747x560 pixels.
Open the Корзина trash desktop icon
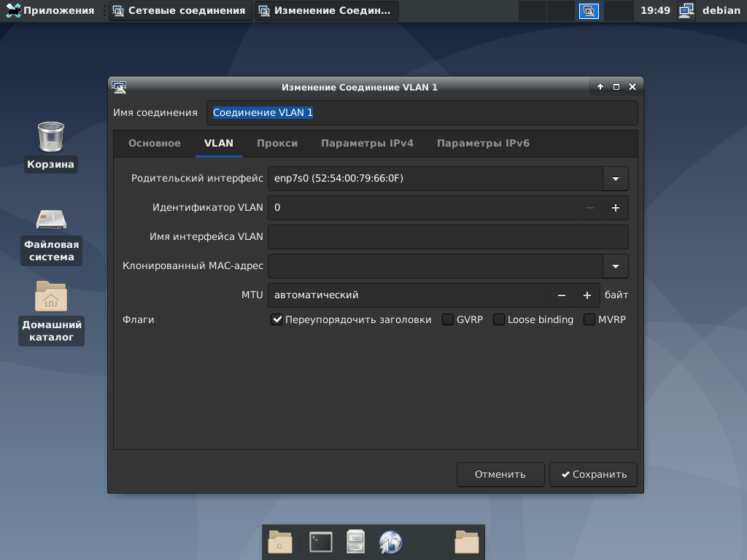[51, 138]
